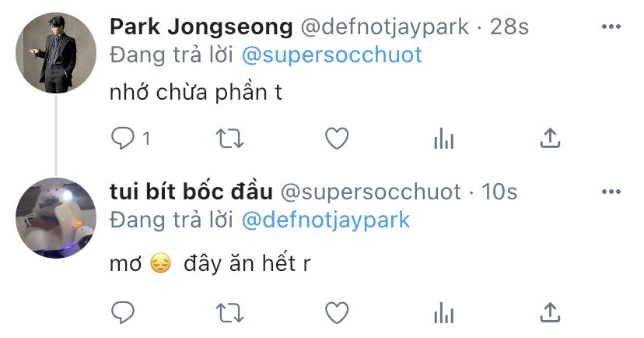Reply to Park Jongseong's tweet

click(123, 138)
